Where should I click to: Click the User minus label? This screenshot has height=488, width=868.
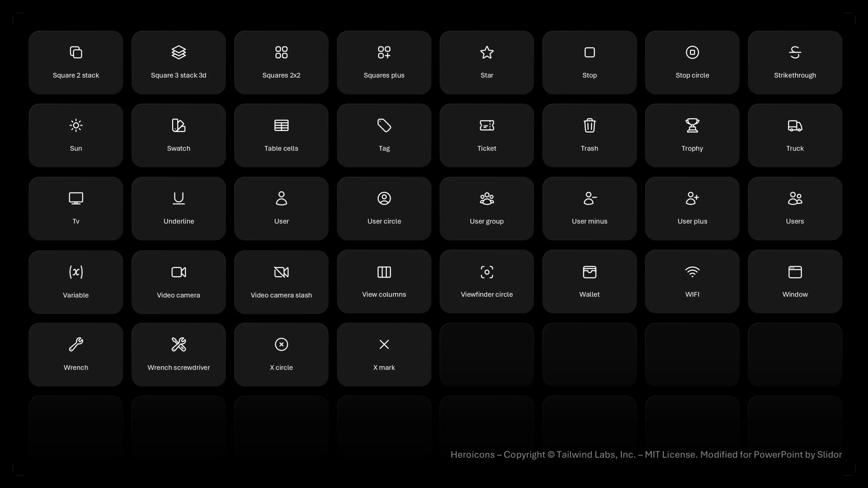pos(589,221)
